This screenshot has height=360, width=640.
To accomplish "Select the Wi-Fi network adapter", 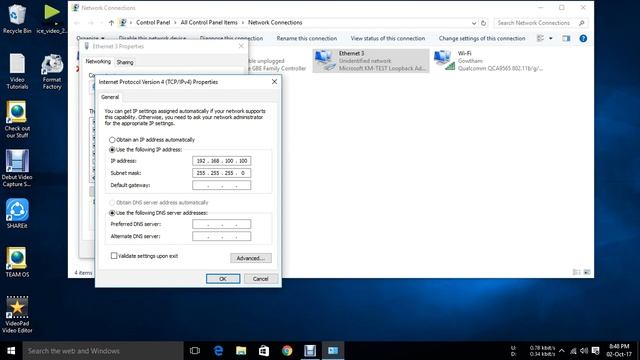I will (x=488, y=61).
